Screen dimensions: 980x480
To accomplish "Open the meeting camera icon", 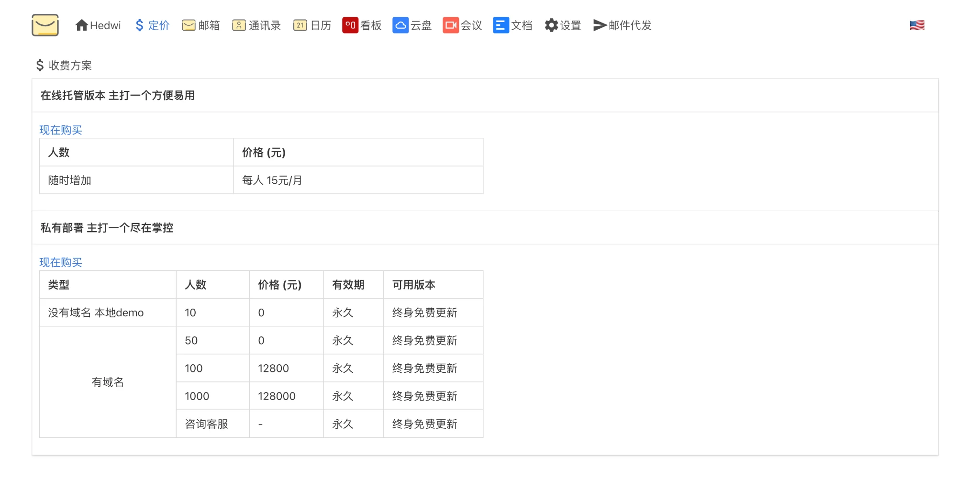I will tap(450, 25).
